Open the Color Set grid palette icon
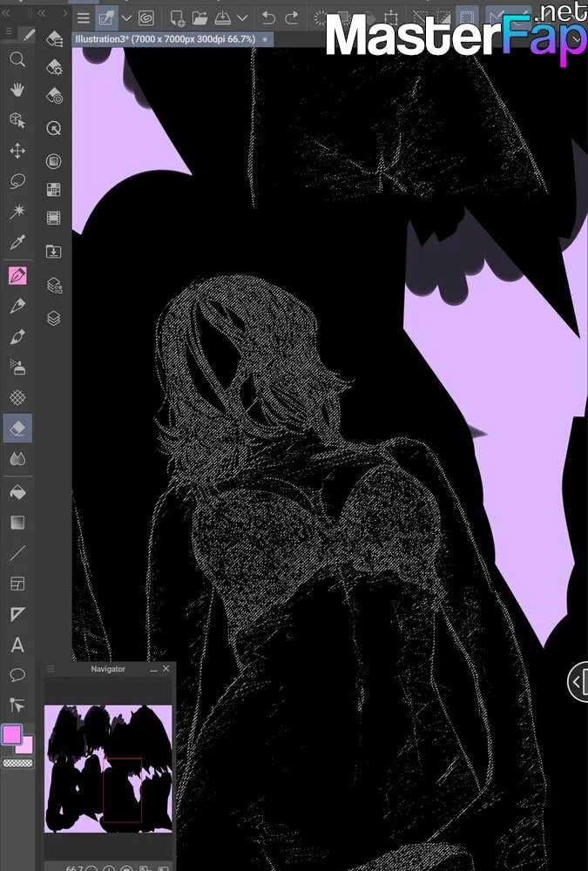This screenshot has width=588, height=871. (x=54, y=190)
